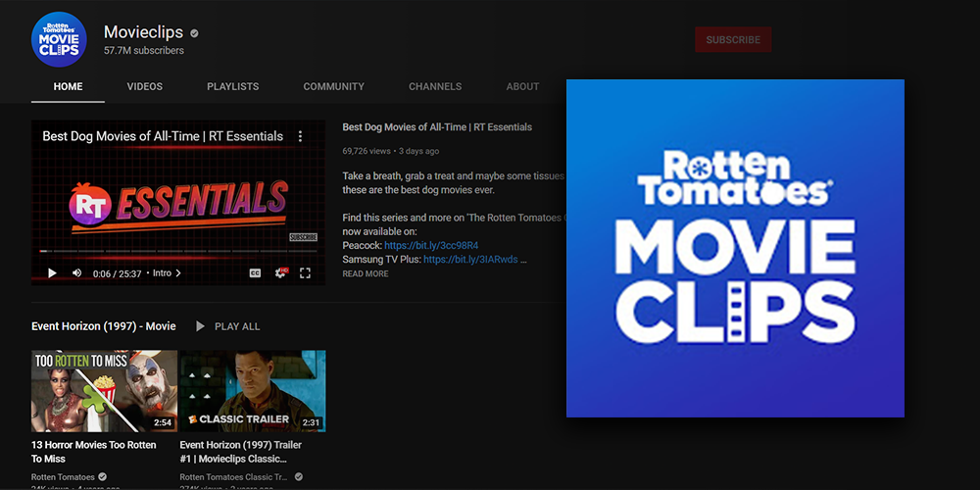This screenshot has width=980, height=490.
Task: Click the Best Dog Movies title beside player
Action: tap(437, 126)
